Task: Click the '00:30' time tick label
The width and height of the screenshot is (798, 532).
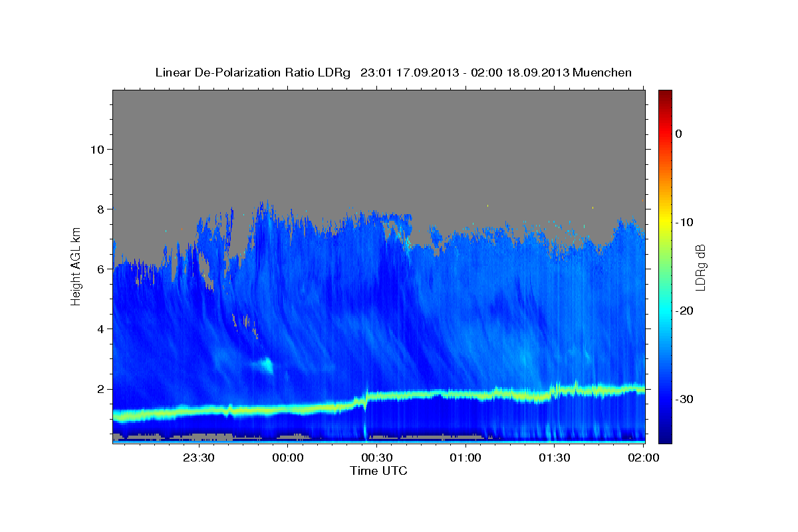Action: click(376, 458)
